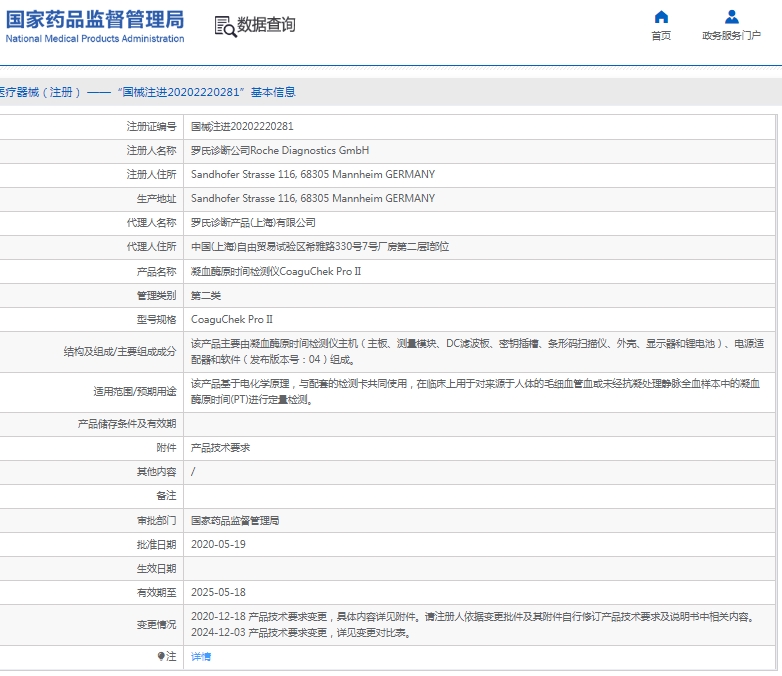782x676 pixels.
Task: Click the 生产地址 Sandhofer Strasse address value
Action: click(313, 198)
